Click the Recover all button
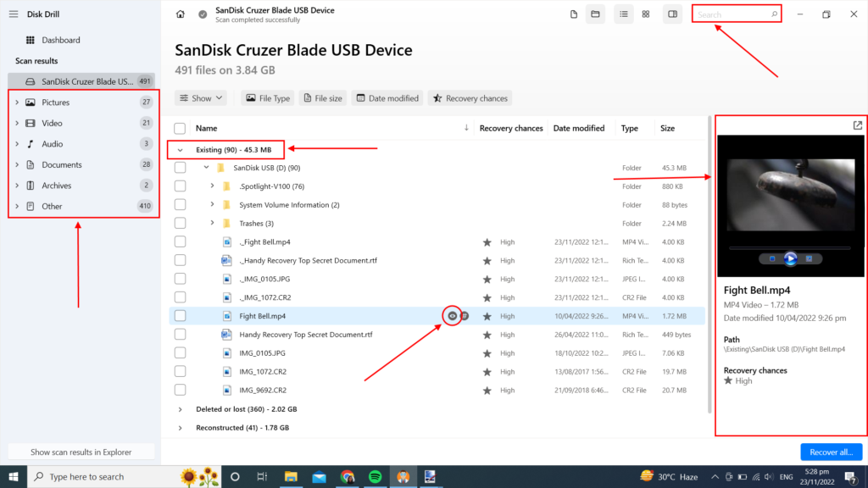868x488 pixels. [x=831, y=452]
